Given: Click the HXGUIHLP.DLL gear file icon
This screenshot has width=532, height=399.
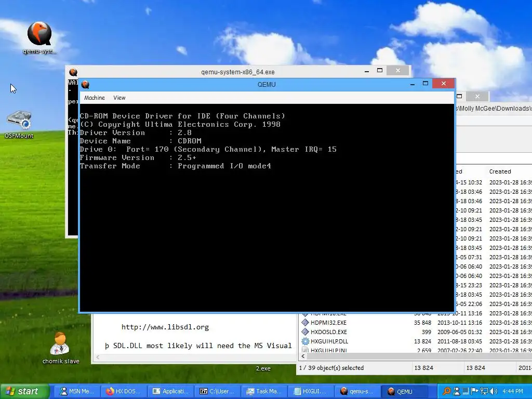Looking at the screenshot, I should (x=305, y=341).
